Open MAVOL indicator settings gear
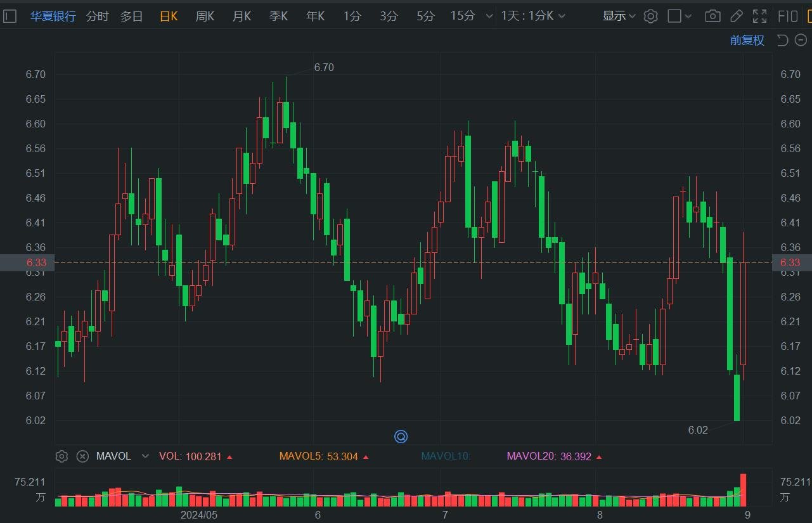 (x=61, y=456)
